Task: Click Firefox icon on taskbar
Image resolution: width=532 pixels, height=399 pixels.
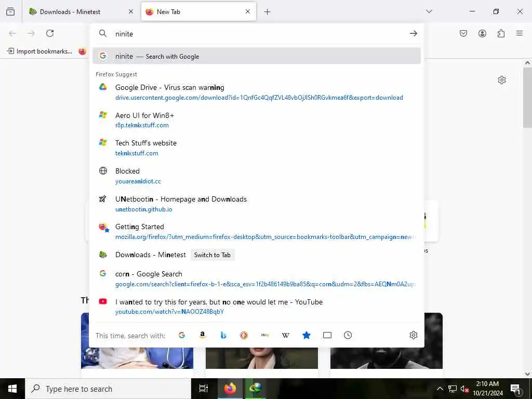Action: [x=230, y=389]
